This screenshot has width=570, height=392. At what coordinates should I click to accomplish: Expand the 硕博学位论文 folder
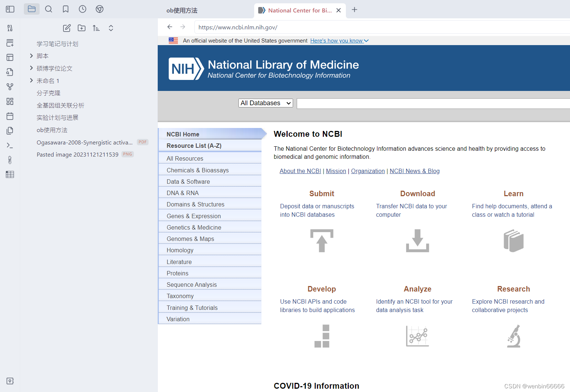pyautogui.click(x=31, y=68)
